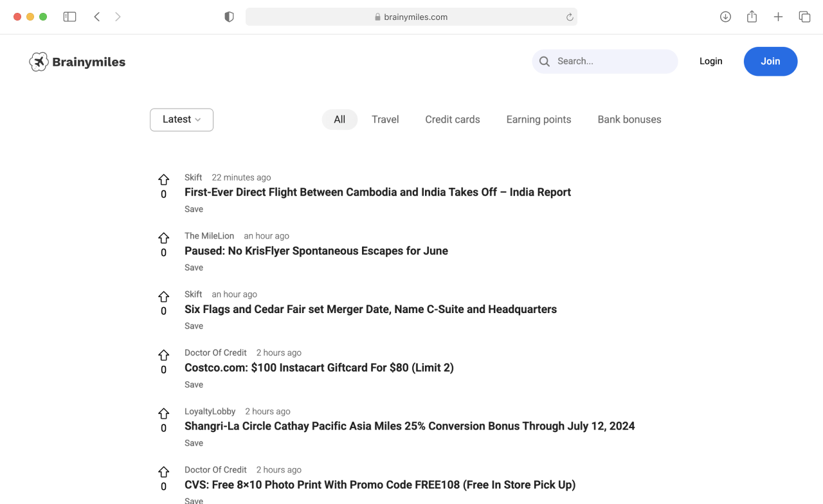Open a new tab with plus icon
This screenshot has height=504, width=823.
(x=778, y=17)
